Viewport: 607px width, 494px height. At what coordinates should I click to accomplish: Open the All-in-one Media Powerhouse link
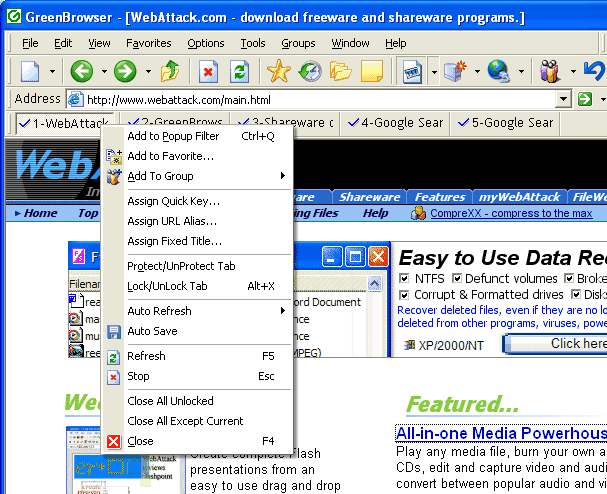501,434
